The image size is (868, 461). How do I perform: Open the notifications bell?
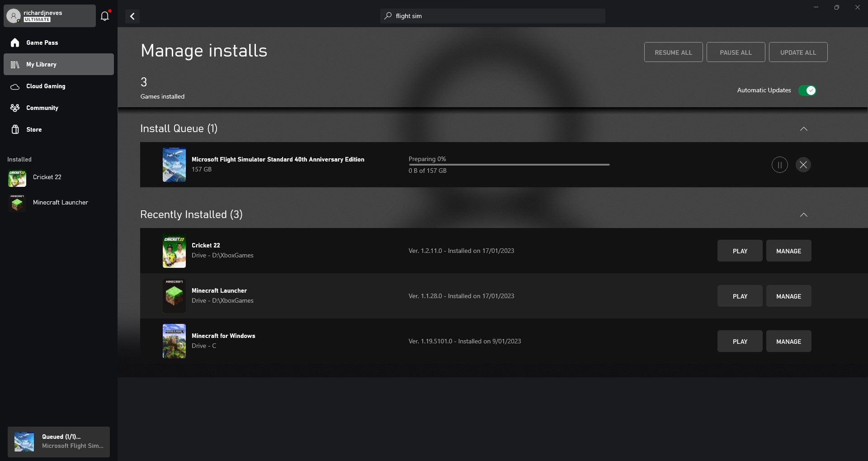click(105, 16)
